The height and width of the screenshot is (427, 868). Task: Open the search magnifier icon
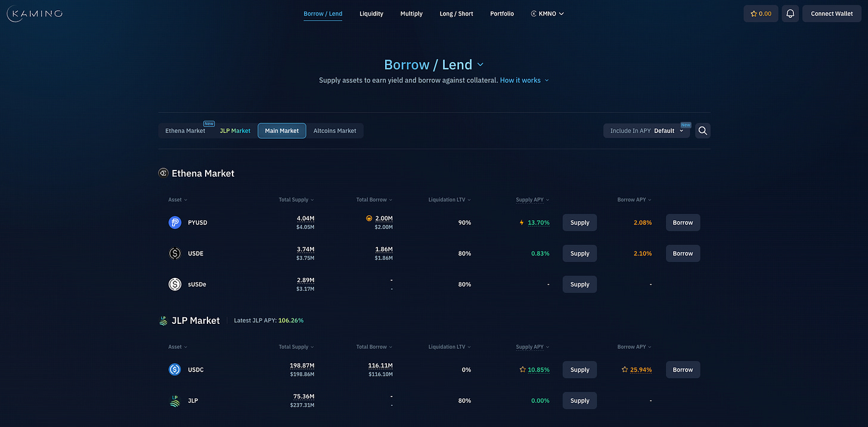[x=703, y=131]
